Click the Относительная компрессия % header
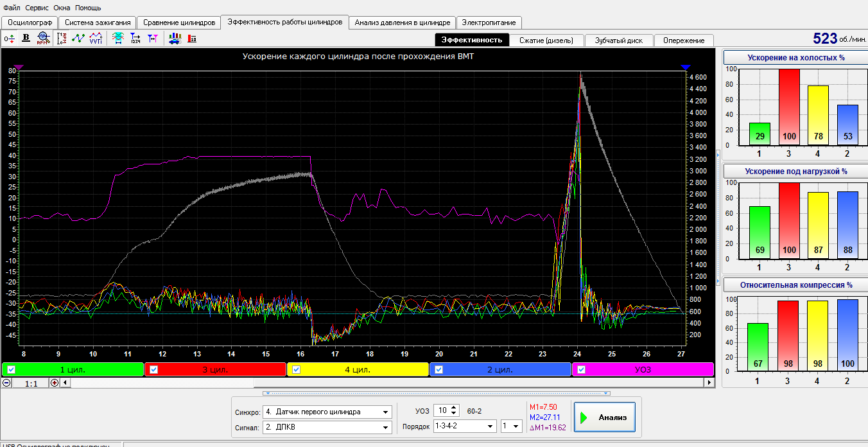Image resolution: width=868 pixels, height=447 pixels. [795, 285]
